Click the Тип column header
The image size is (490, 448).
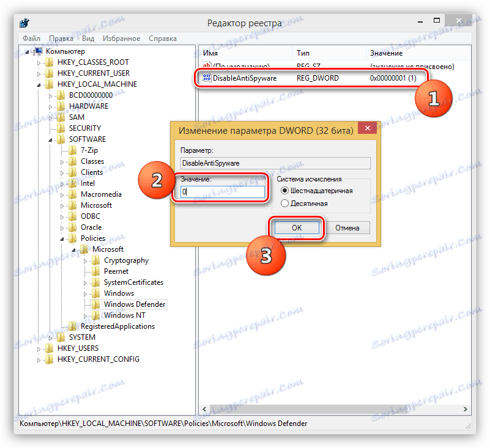coord(329,53)
